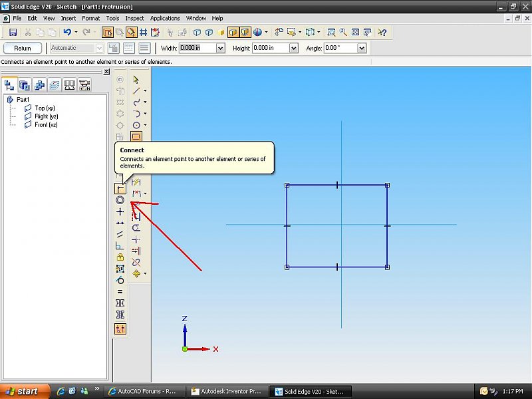Click the Windows Start button
Screen dimensions: 532x399
point(25,391)
